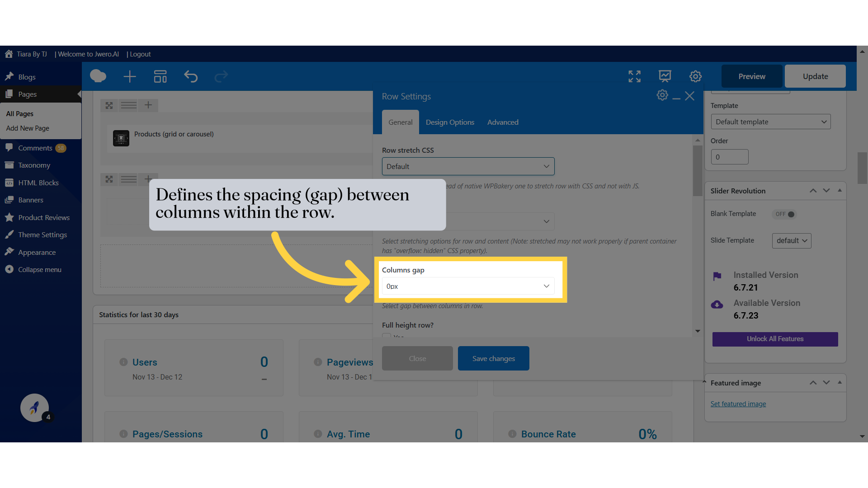Switch to Advanced tab
This screenshot has width=868, height=488.
(x=503, y=122)
